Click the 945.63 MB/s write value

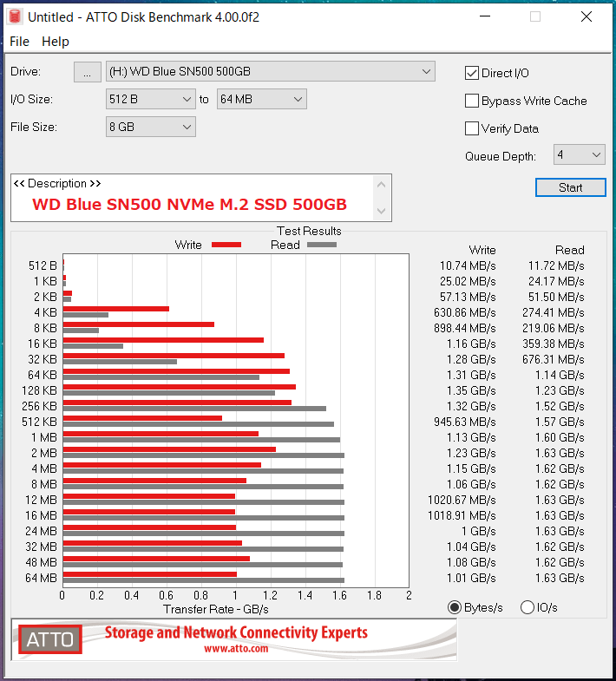click(x=465, y=422)
